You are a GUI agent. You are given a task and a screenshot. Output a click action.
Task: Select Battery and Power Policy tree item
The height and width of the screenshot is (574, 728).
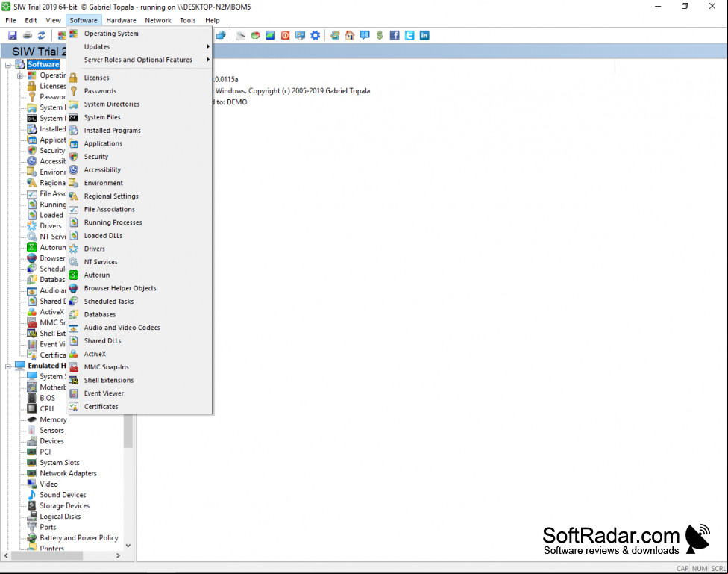pos(79,538)
